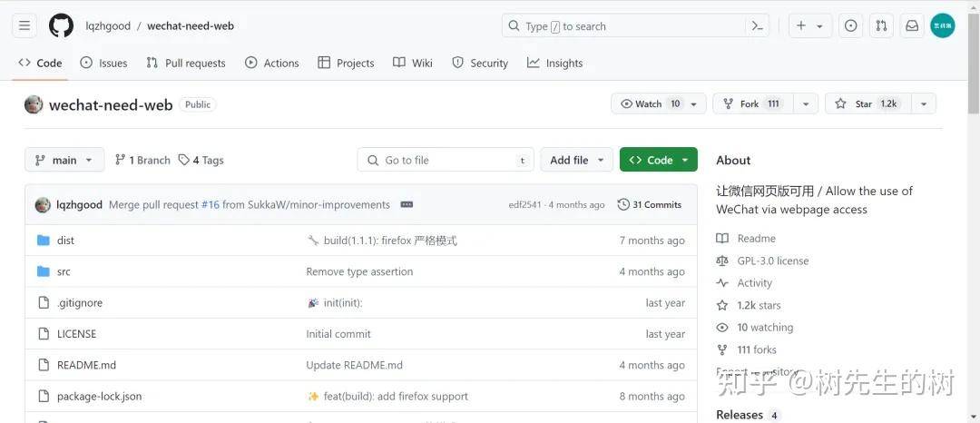Open the Actions tab
The width and height of the screenshot is (980, 423).
(x=272, y=64)
